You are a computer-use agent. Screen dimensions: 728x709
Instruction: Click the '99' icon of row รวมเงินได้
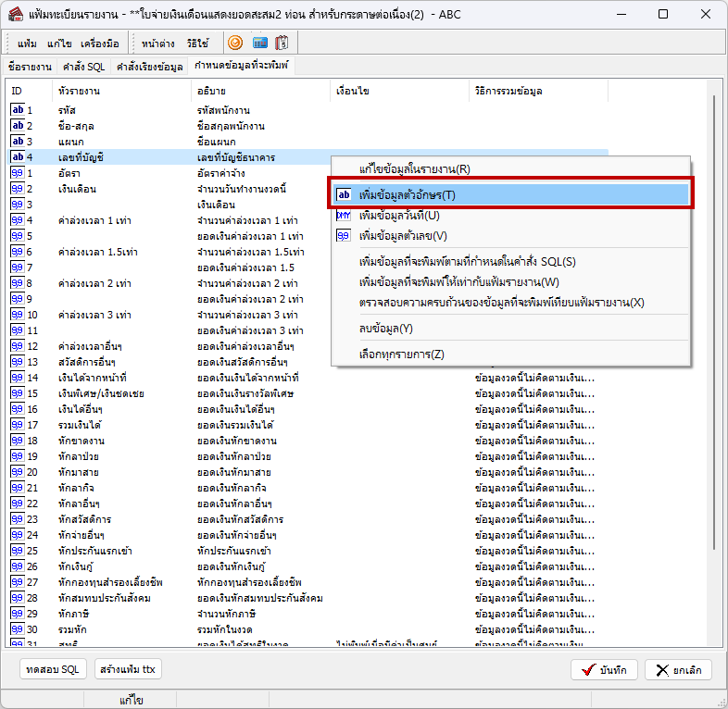point(18,425)
